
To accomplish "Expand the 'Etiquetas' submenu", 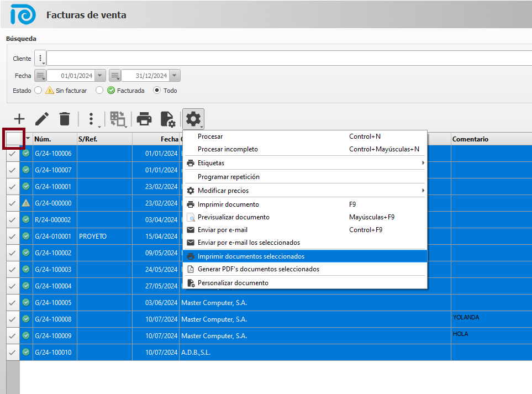I will (x=305, y=163).
